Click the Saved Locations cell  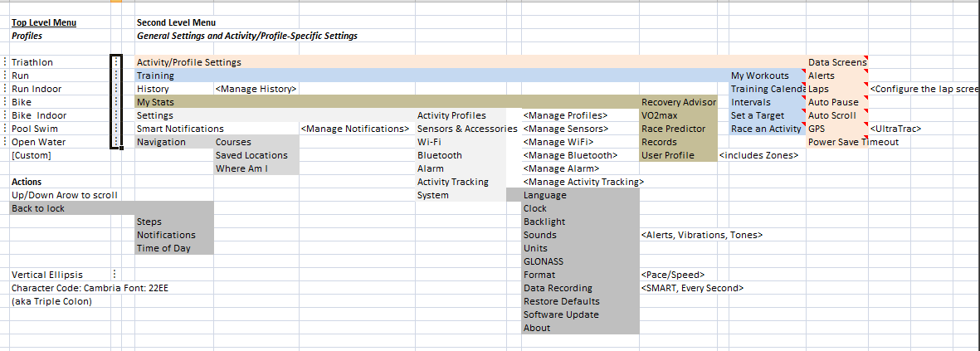tap(251, 155)
